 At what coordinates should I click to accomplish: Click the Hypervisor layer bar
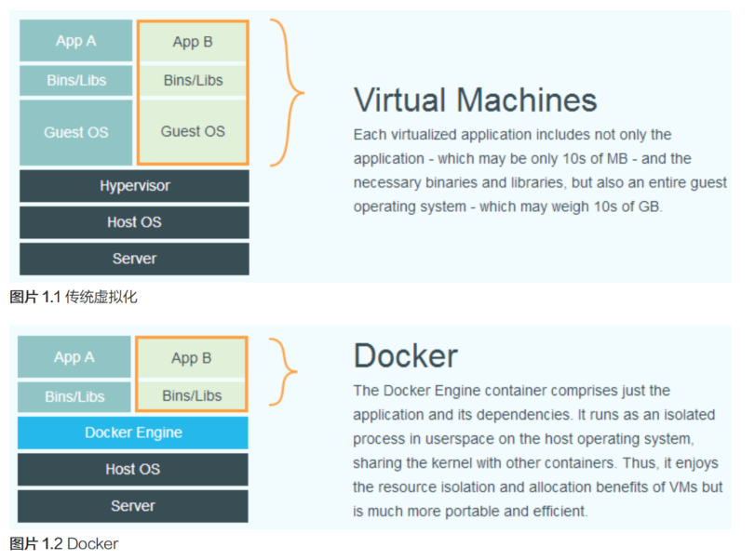[134, 186]
